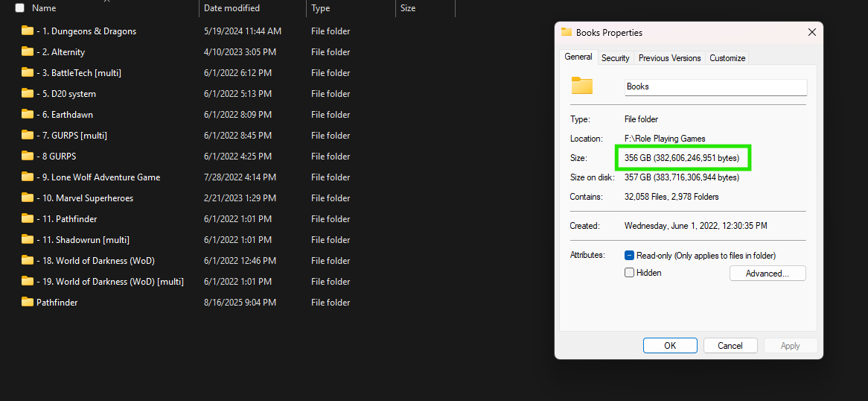This screenshot has height=401, width=868.
Task: Select the '- 3. BattleTech [multi]' name text
Action: click(x=79, y=72)
